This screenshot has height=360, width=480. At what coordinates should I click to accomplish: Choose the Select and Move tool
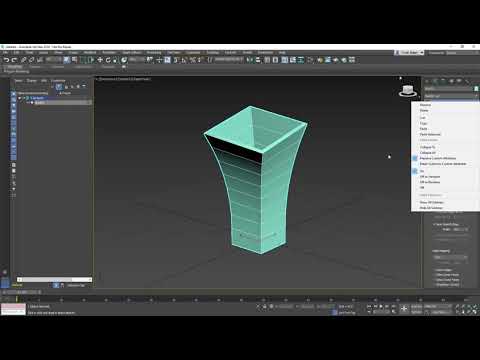(100, 60)
